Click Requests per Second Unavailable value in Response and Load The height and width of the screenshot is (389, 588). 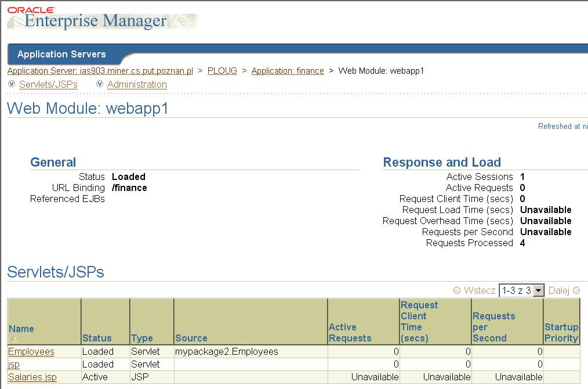pyautogui.click(x=546, y=232)
